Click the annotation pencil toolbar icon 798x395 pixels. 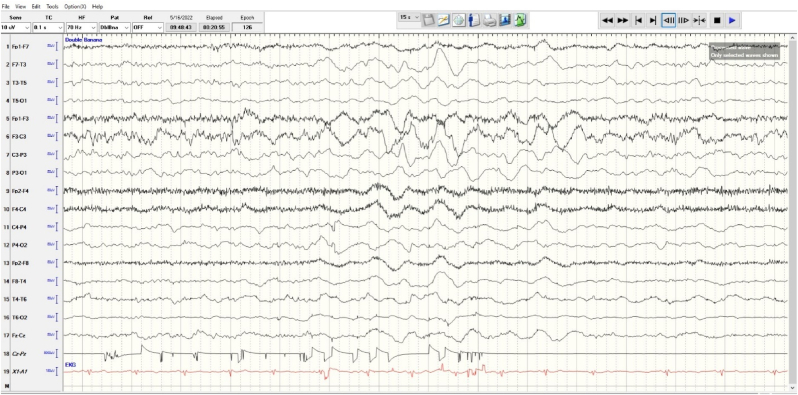[x=444, y=20]
